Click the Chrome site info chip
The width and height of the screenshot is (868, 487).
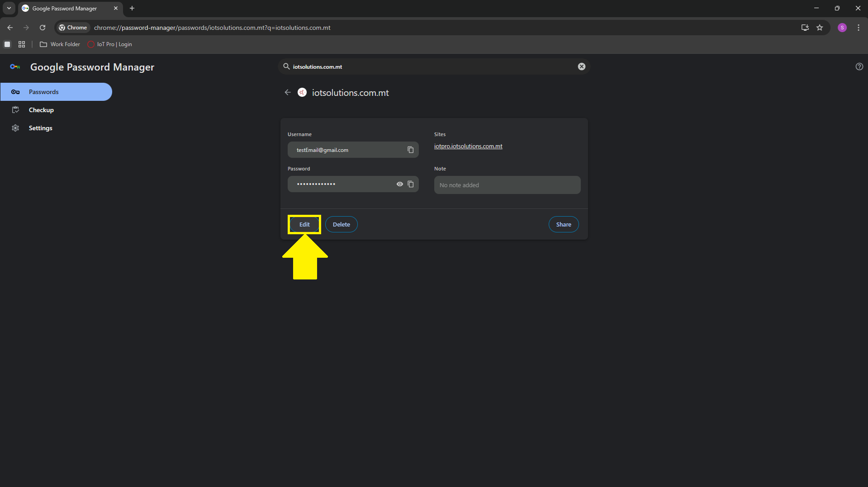[73, 28]
